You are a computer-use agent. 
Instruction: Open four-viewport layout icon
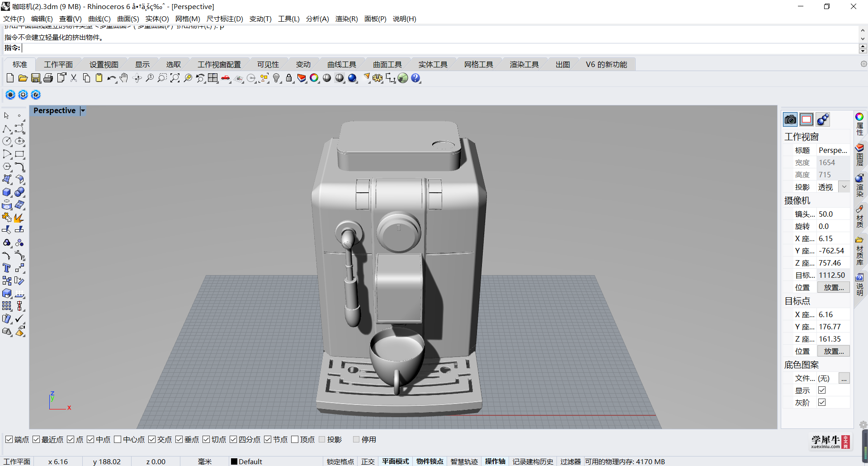click(x=213, y=78)
